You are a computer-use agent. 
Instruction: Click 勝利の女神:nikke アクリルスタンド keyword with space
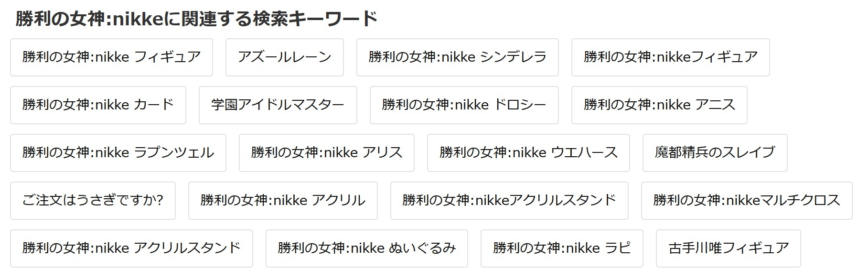(x=131, y=248)
